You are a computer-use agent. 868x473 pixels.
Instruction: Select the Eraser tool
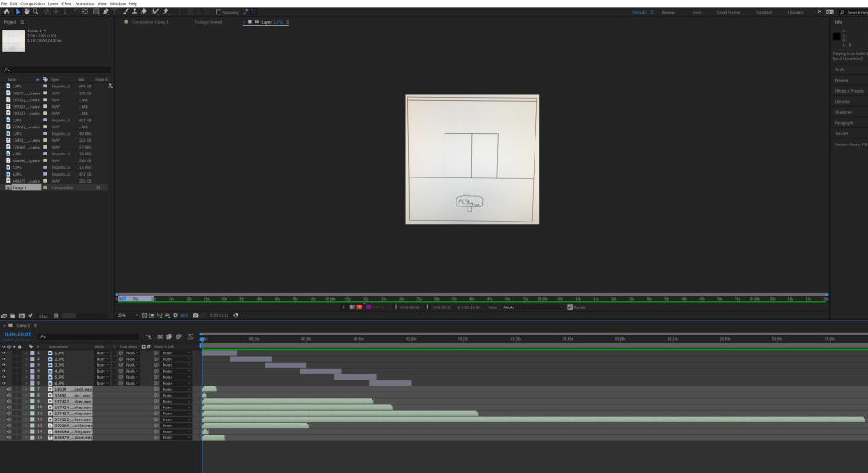pos(143,12)
